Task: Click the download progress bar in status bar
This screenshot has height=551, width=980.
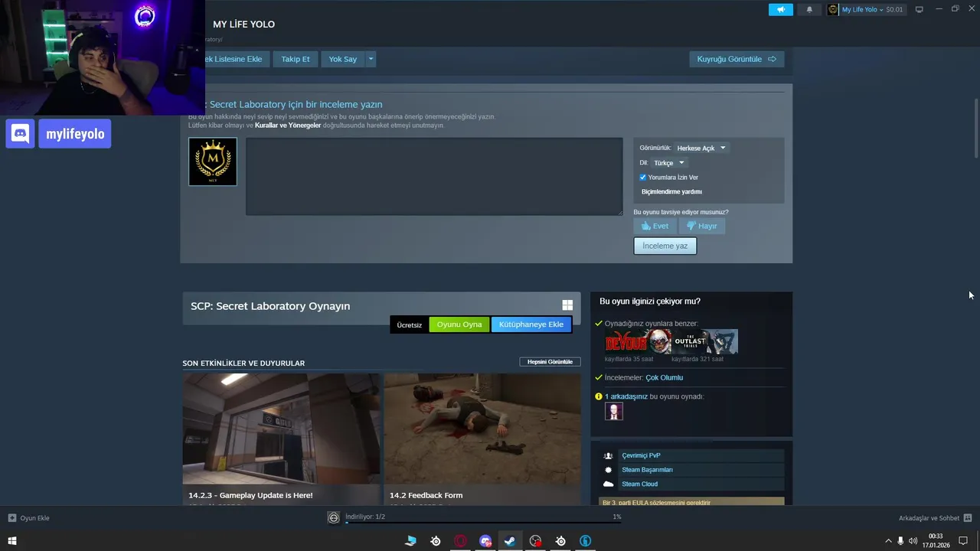Action: click(483, 523)
